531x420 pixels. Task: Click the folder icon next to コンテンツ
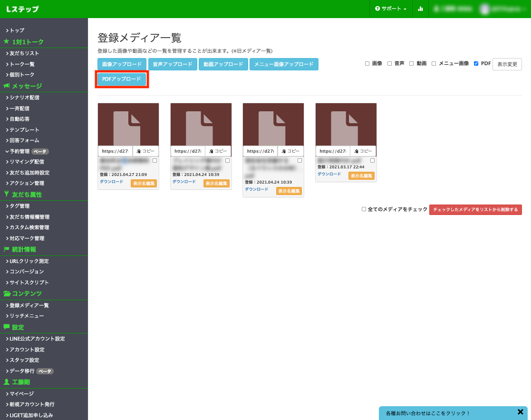coord(6,293)
